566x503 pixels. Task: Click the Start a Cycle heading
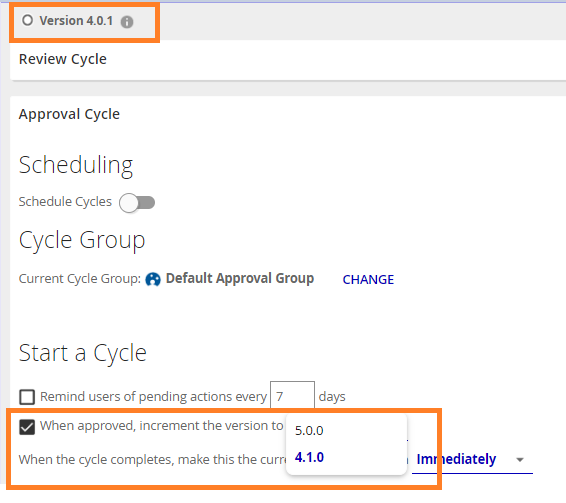(83, 353)
